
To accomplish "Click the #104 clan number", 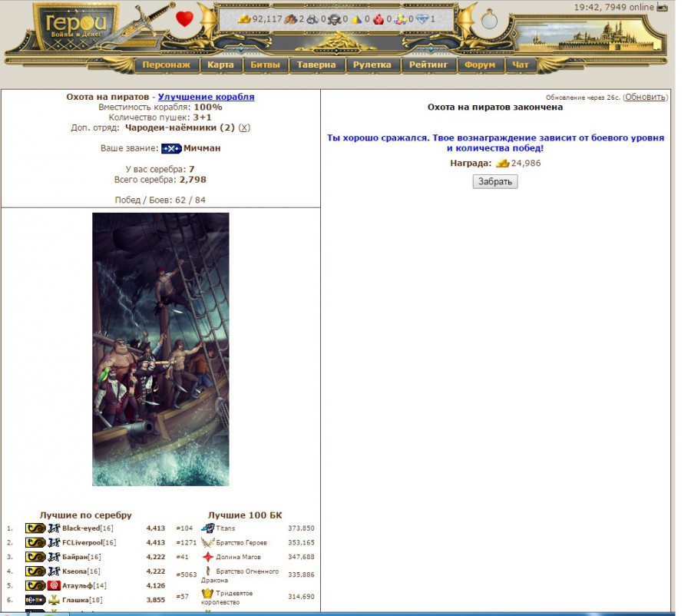I will pos(184,528).
